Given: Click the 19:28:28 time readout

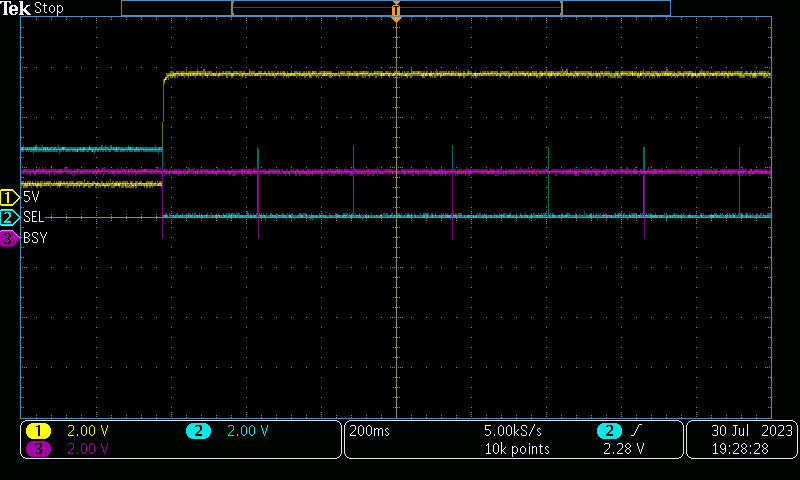Looking at the screenshot, I should (x=740, y=449).
